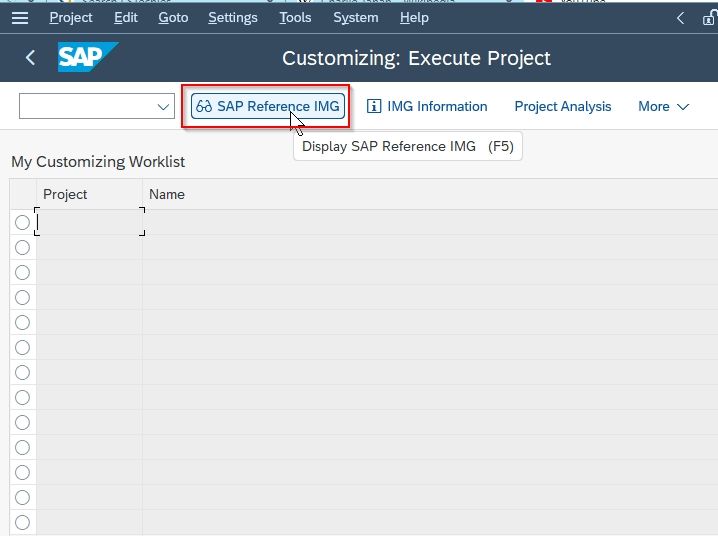Open Project Analysis

(x=563, y=106)
